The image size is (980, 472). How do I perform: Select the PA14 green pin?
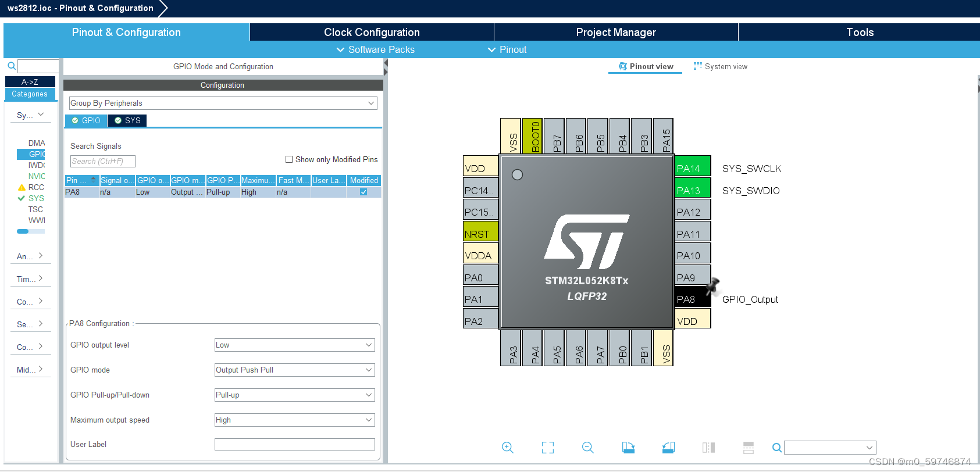tap(693, 166)
